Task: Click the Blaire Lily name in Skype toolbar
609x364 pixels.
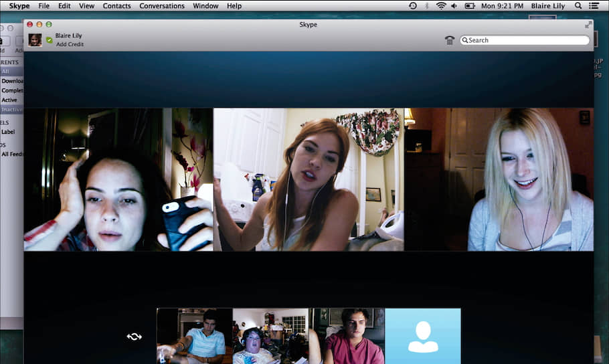Action: (68, 35)
